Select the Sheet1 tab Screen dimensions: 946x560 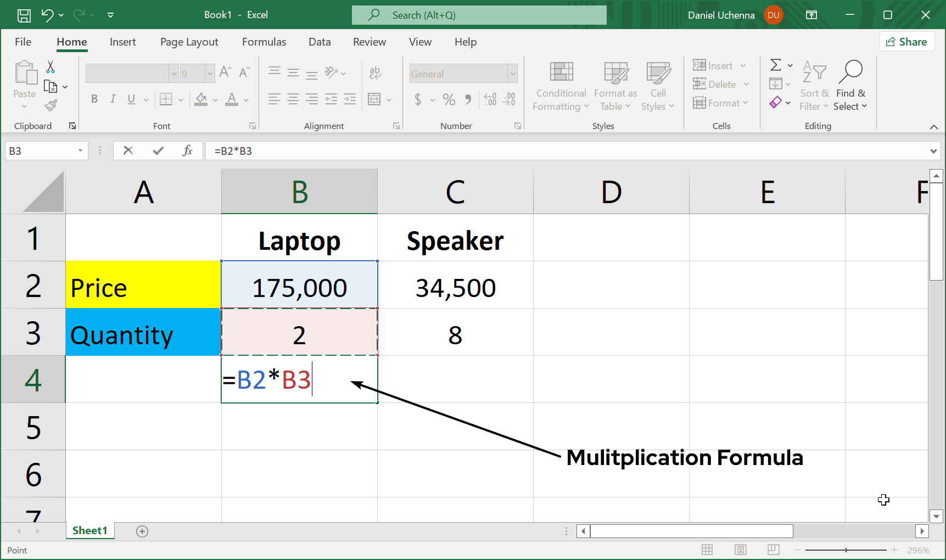(x=90, y=530)
